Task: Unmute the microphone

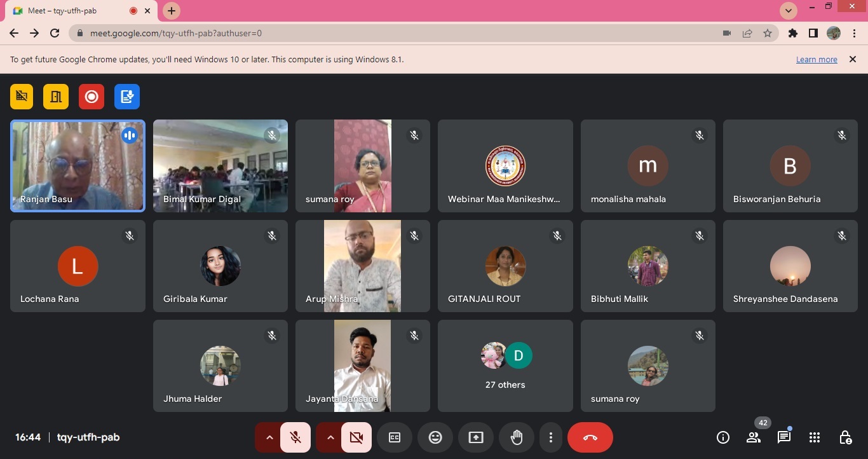Action: coord(295,437)
